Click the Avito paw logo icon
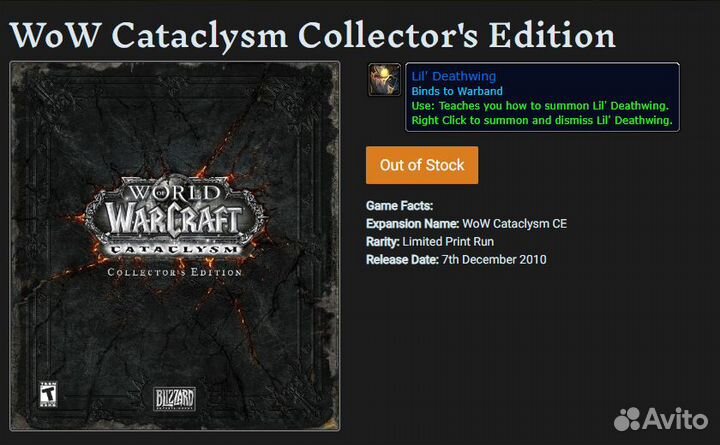Screen dimensions: 720x445 (x=627, y=419)
